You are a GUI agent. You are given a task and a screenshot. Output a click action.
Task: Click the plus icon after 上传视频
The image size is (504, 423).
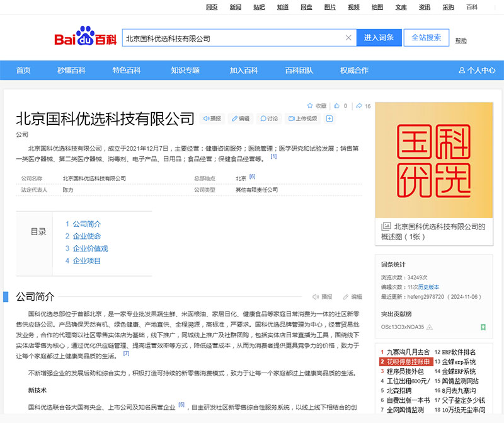click(329, 119)
